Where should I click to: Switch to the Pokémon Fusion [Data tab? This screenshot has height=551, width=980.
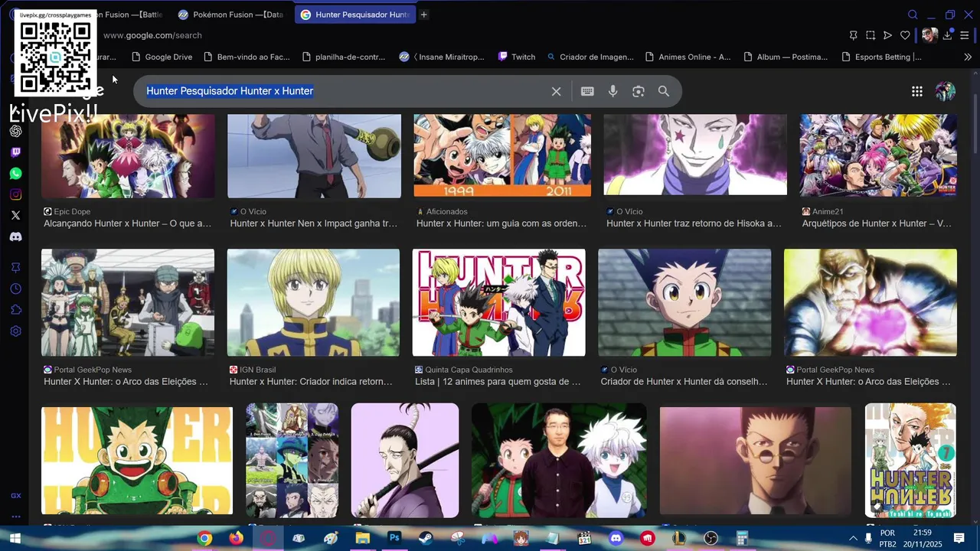click(x=231, y=15)
